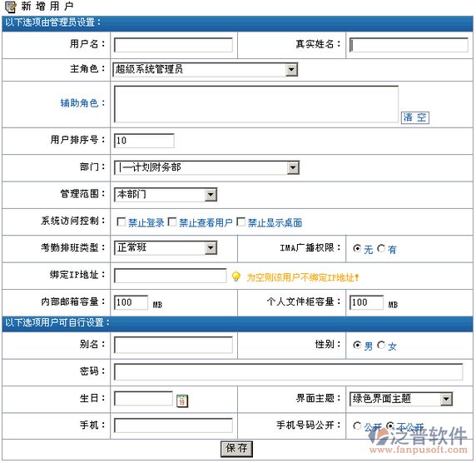Click the 辅助角色 text area
The width and height of the screenshot is (476, 463).
(x=256, y=104)
